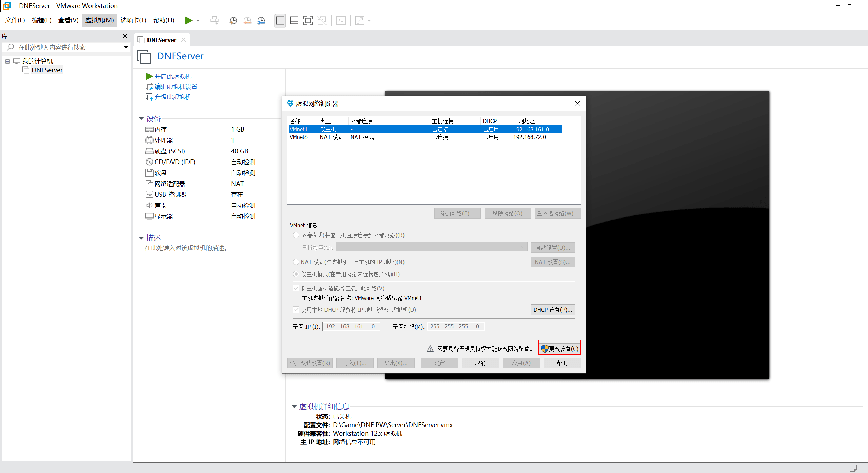This screenshot has height=473, width=868.
Task: Click the memory device icon for 内存
Action: tap(149, 129)
